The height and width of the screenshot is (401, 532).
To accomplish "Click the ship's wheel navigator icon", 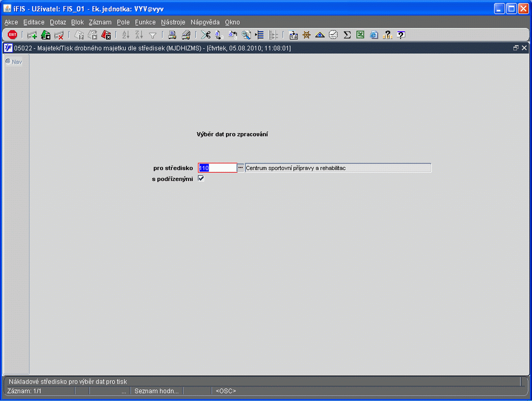I will (306, 35).
